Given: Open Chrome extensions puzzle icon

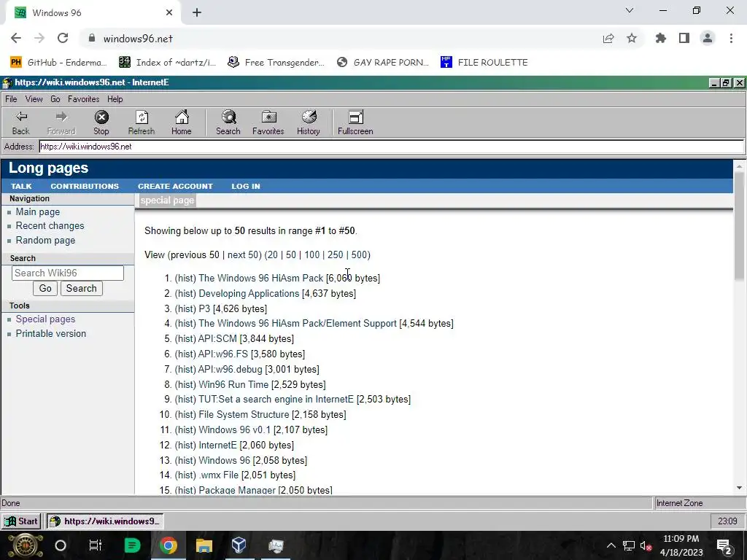Looking at the screenshot, I should coord(661,39).
